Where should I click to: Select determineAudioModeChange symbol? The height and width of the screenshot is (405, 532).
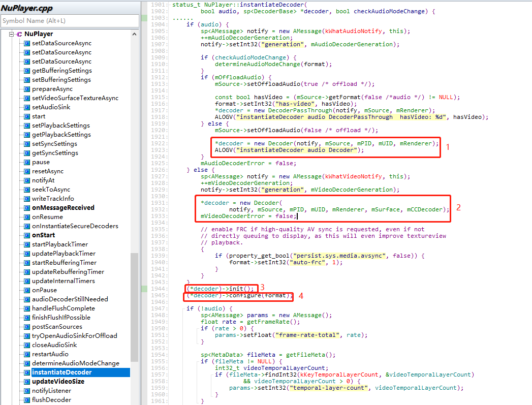(76, 363)
